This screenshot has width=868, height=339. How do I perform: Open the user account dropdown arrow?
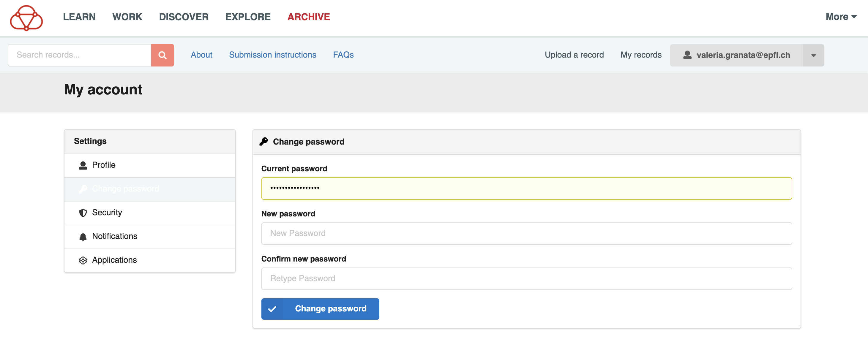[x=813, y=55]
